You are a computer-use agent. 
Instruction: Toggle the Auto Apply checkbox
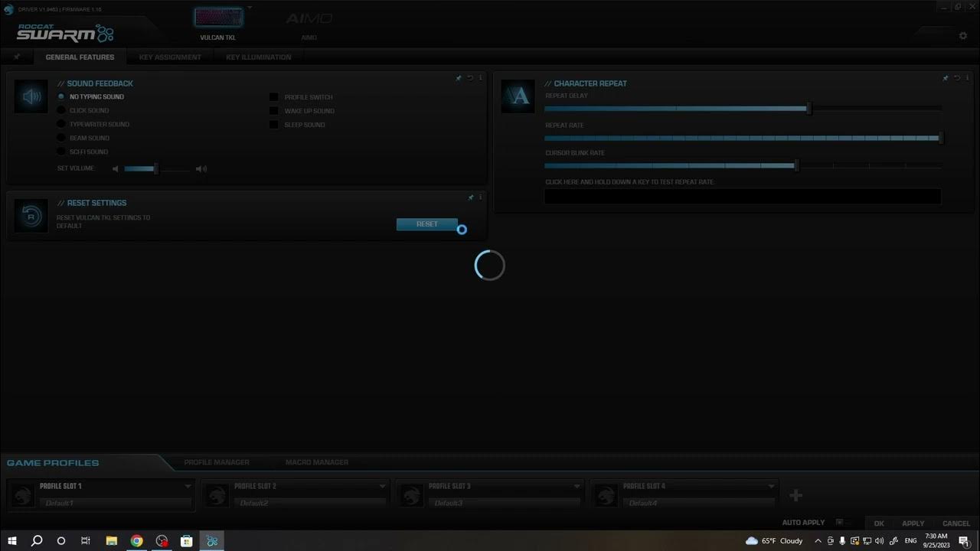tap(839, 523)
